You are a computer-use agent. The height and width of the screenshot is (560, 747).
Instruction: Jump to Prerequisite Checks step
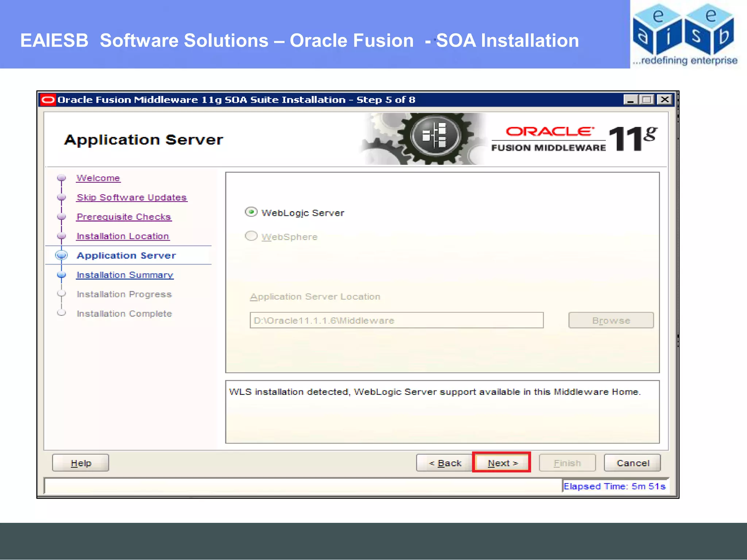point(124,217)
